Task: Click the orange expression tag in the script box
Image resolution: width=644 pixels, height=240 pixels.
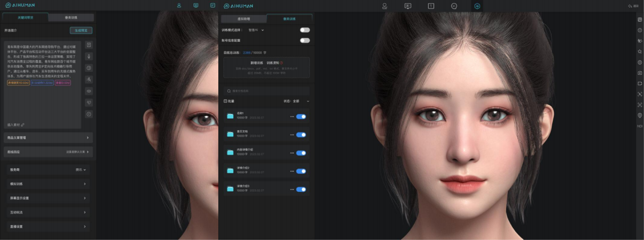Action: click(x=18, y=83)
